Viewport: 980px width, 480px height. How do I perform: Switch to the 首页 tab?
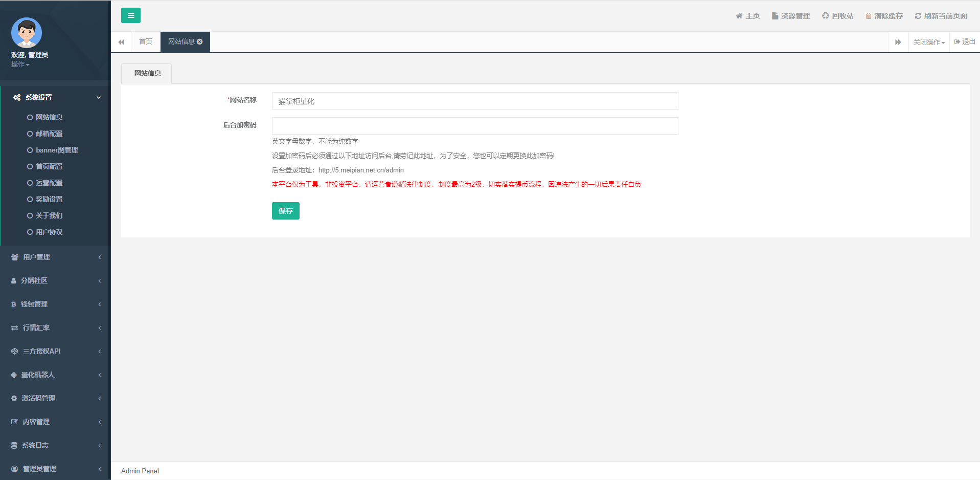click(x=146, y=42)
